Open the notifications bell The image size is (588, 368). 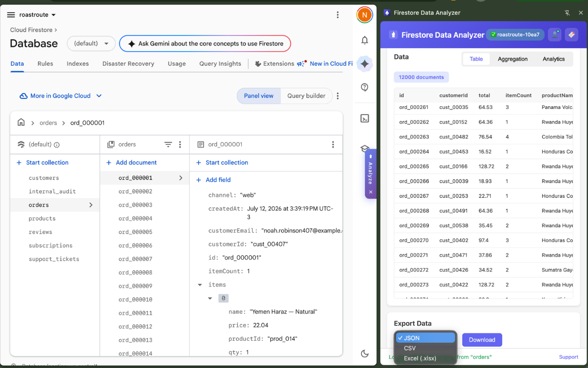(x=365, y=40)
